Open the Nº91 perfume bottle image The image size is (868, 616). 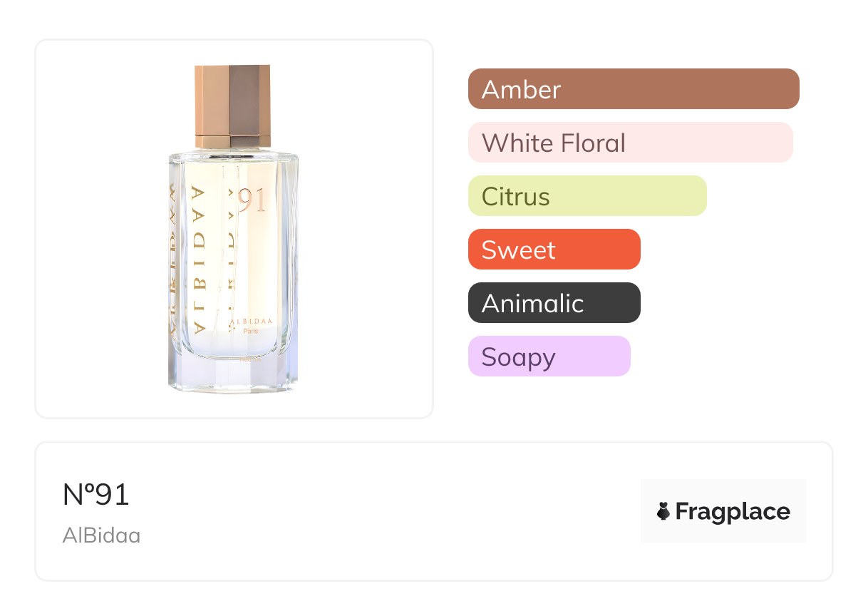tap(234, 228)
